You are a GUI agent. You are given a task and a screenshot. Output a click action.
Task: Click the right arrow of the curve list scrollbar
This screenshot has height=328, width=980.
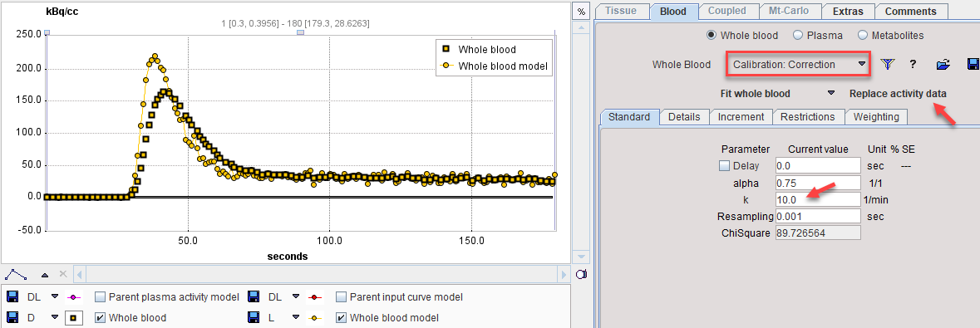[x=564, y=274]
